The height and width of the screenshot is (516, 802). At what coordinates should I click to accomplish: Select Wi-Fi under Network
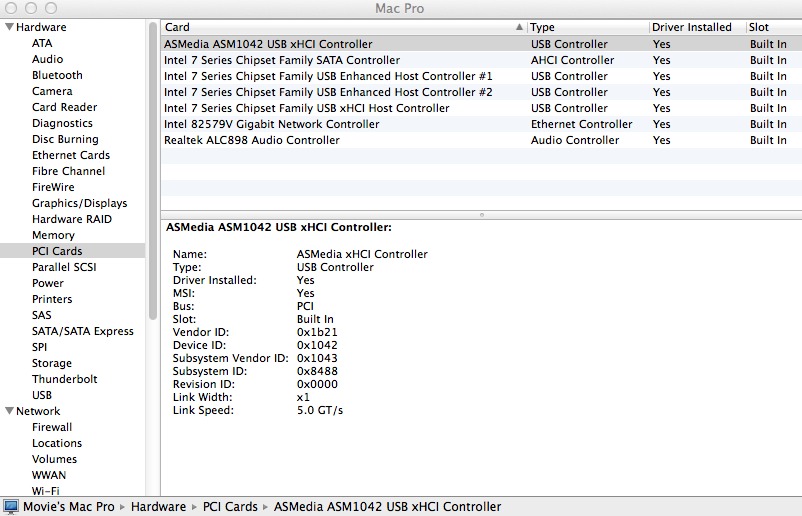pos(46,490)
